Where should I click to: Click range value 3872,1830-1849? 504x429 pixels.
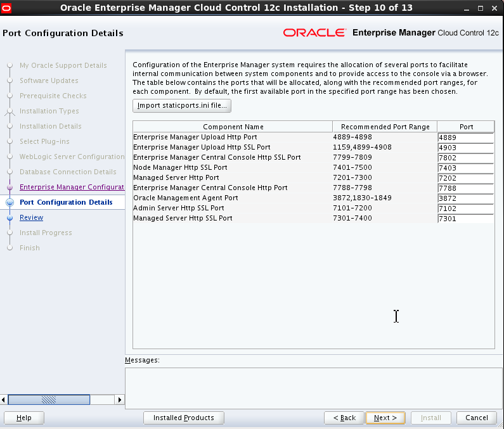362,198
